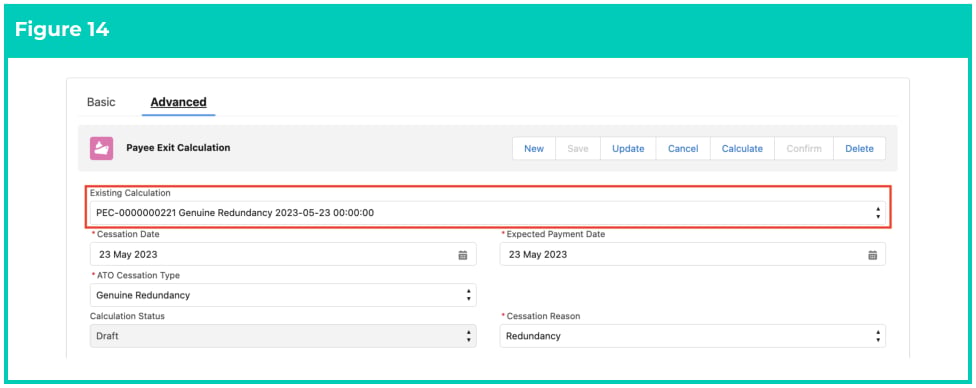Click the Cessation Reason label
The width and height of the screenshot is (976, 388).
coord(543,316)
